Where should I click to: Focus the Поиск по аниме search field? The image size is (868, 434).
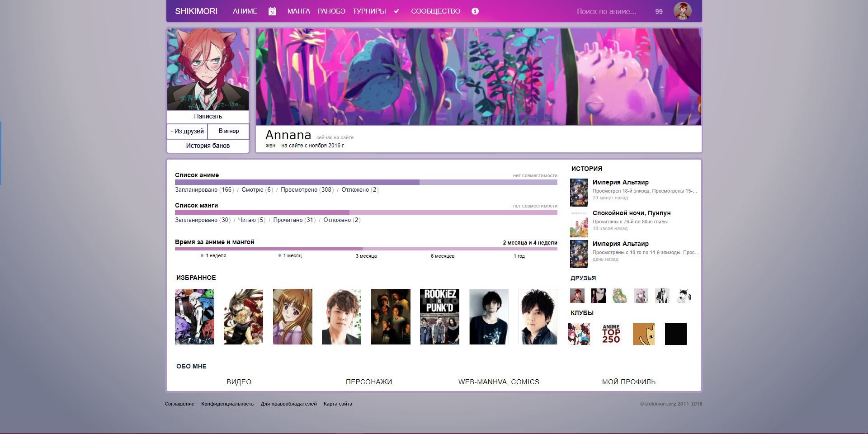[x=606, y=12]
